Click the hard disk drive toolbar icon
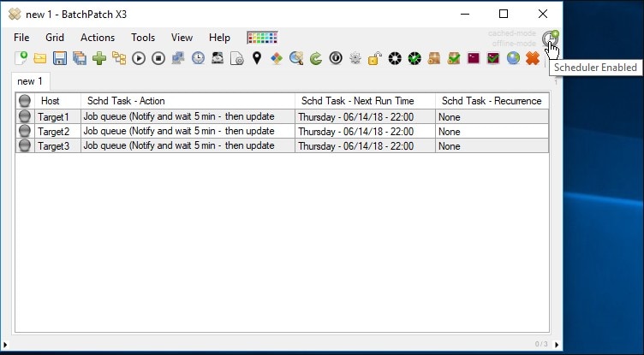This screenshot has width=644, height=355. 218,58
